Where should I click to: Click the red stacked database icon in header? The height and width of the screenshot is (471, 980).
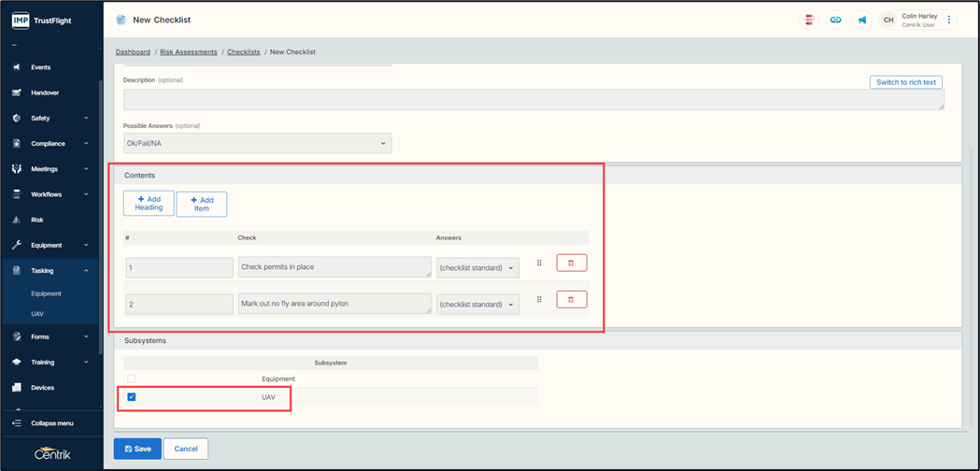click(x=809, y=20)
